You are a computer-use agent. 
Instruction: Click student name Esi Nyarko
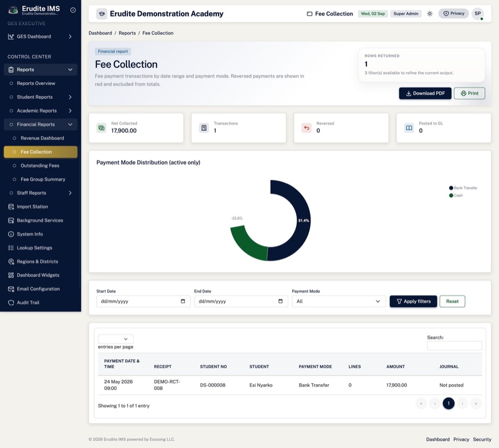point(261,385)
